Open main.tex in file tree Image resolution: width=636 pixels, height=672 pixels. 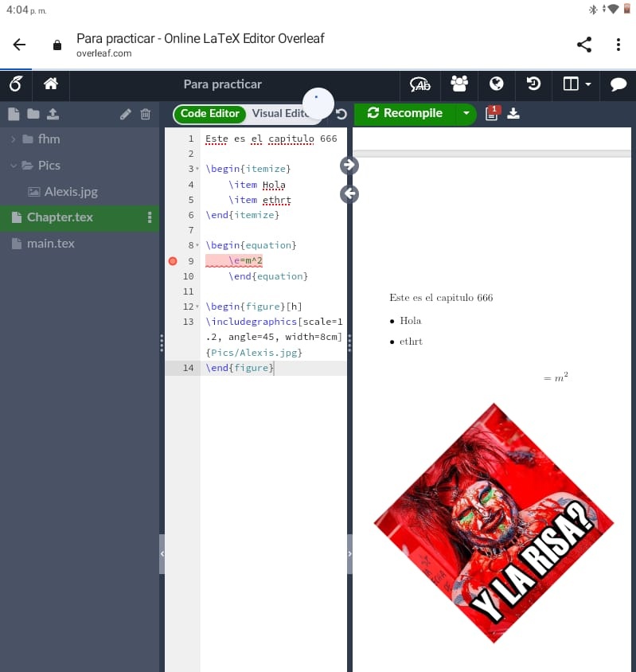[x=51, y=244]
